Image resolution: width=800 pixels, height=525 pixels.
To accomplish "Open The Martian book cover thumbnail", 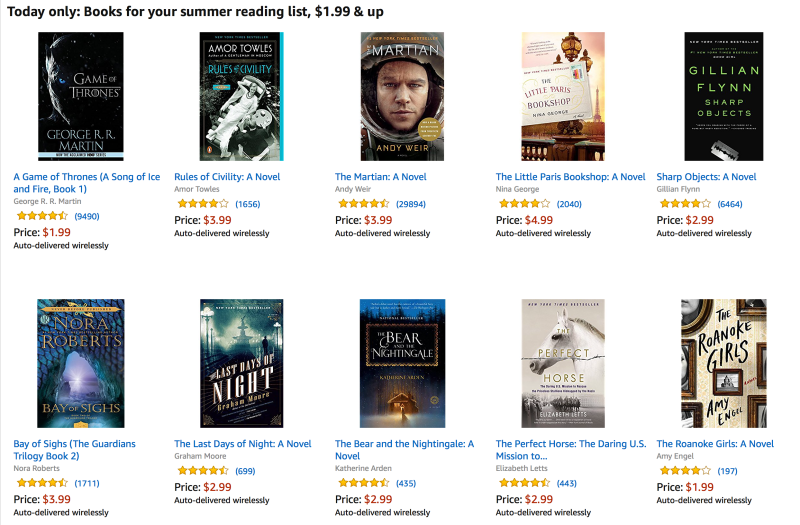I will 402,96.
